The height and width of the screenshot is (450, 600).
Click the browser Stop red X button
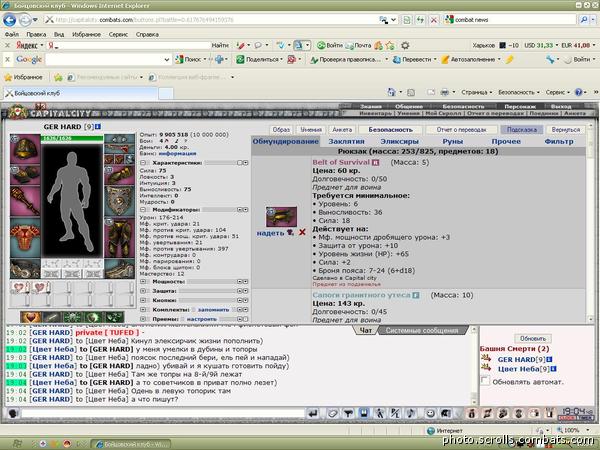(x=434, y=20)
